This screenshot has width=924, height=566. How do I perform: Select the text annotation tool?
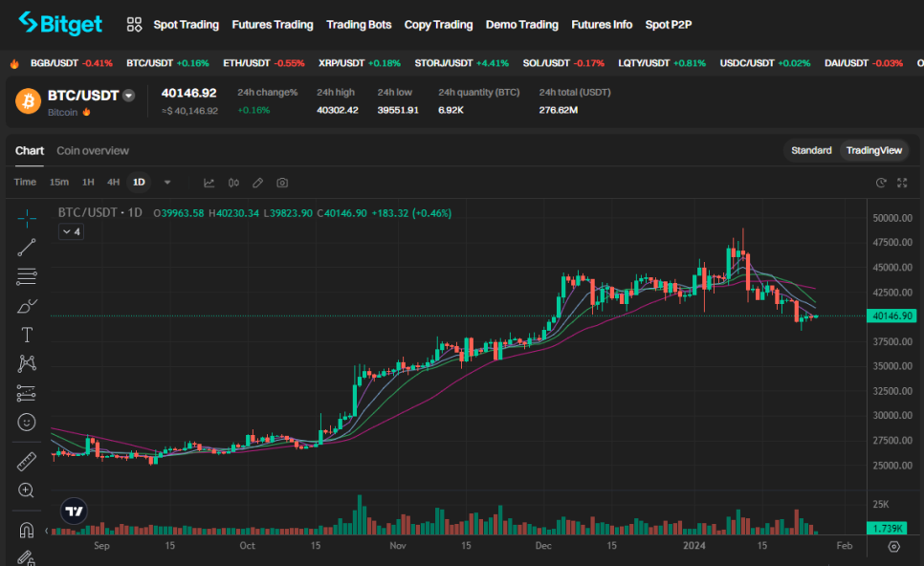(x=27, y=336)
